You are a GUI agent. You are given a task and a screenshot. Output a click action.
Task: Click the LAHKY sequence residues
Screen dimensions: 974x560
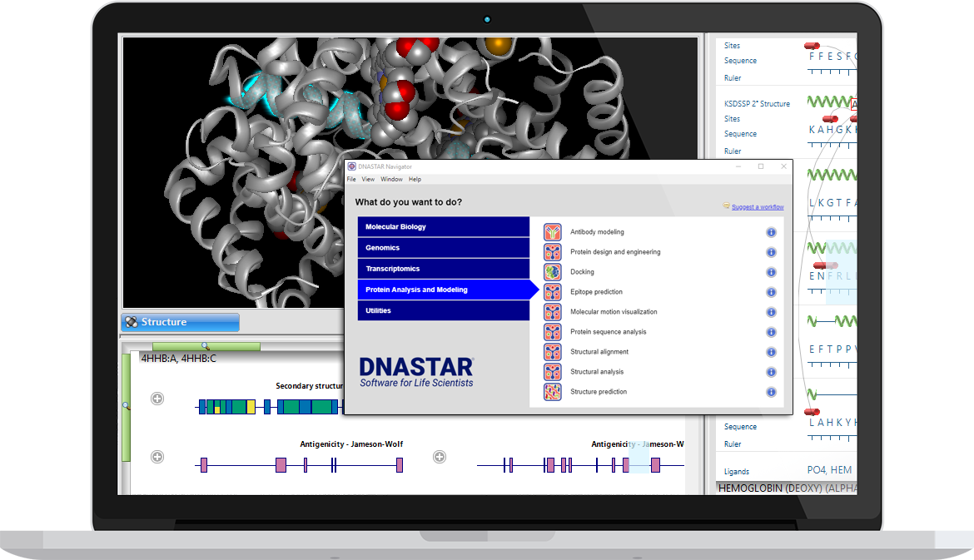pyautogui.click(x=832, y=423)
